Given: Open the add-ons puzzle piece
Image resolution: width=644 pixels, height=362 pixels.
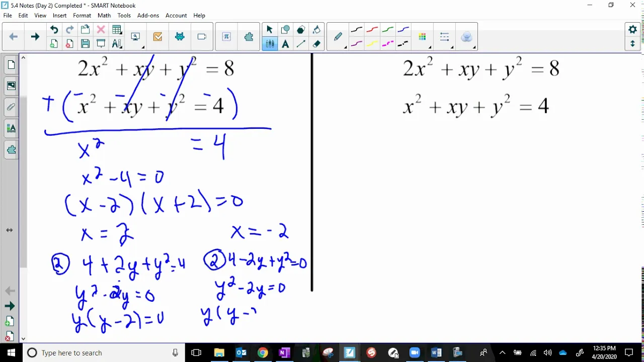Looking at the screenshot, I should [249, 37].
